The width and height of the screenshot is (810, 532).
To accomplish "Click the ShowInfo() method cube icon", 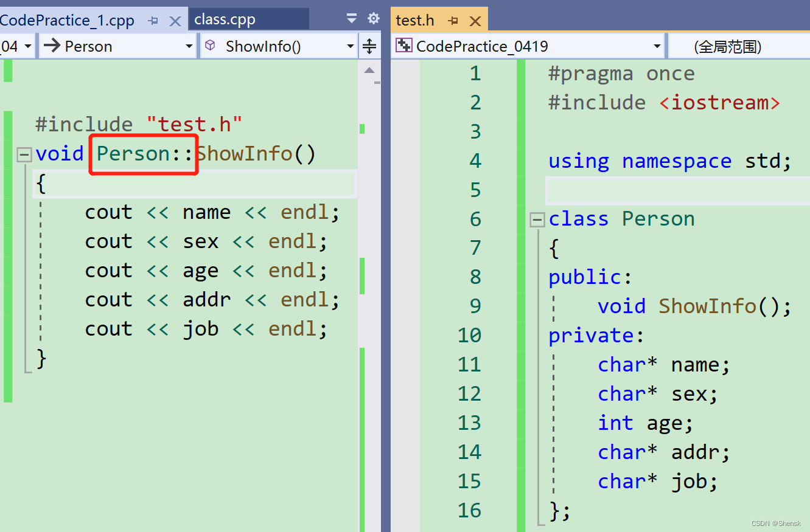I will 210,46.
